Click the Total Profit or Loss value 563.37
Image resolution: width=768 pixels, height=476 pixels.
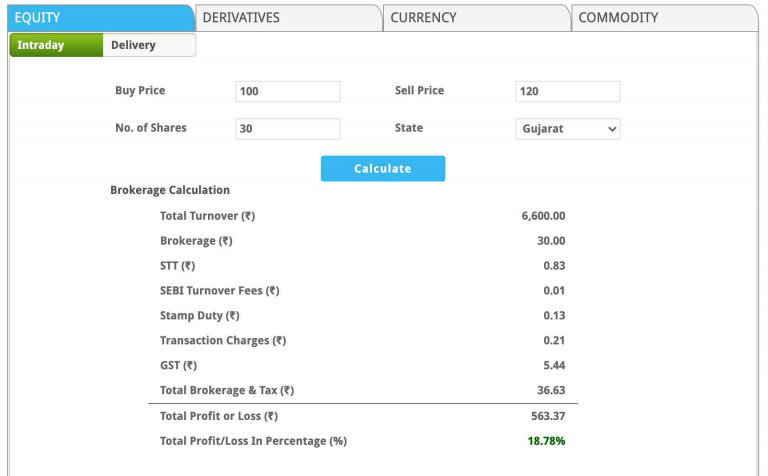pos(547,416)
